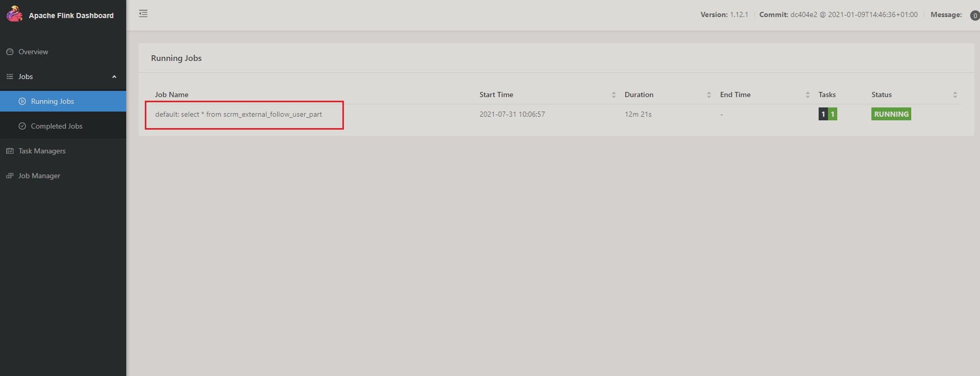Click the Commit dc404e2 text
Image resolution: width=980 pixels, height=376 pixels.
838,14
